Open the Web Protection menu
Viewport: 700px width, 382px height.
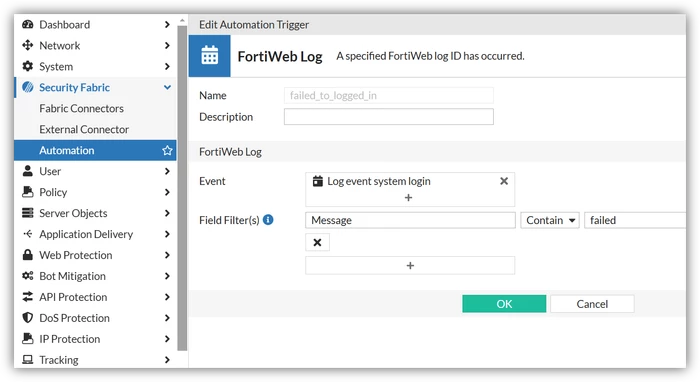point(76,255)
